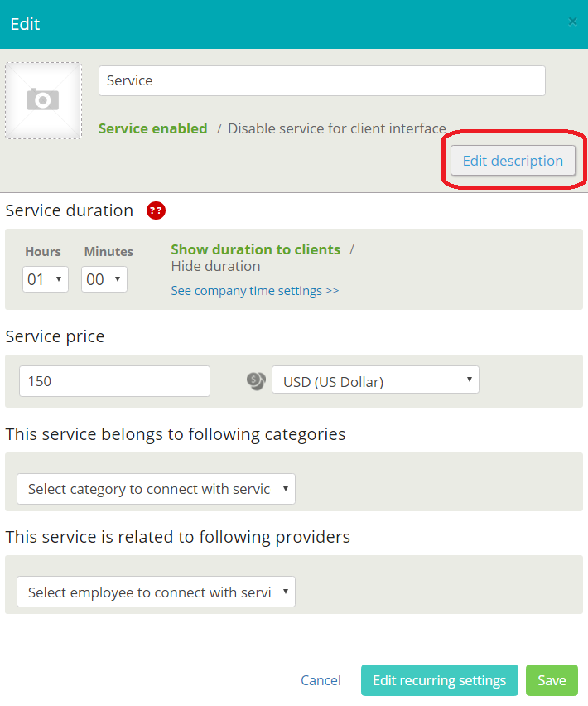Screen dimensions: 588x706
Task: Expand the USD (US Dollar) currency dropdown
Action: point(375,381)
